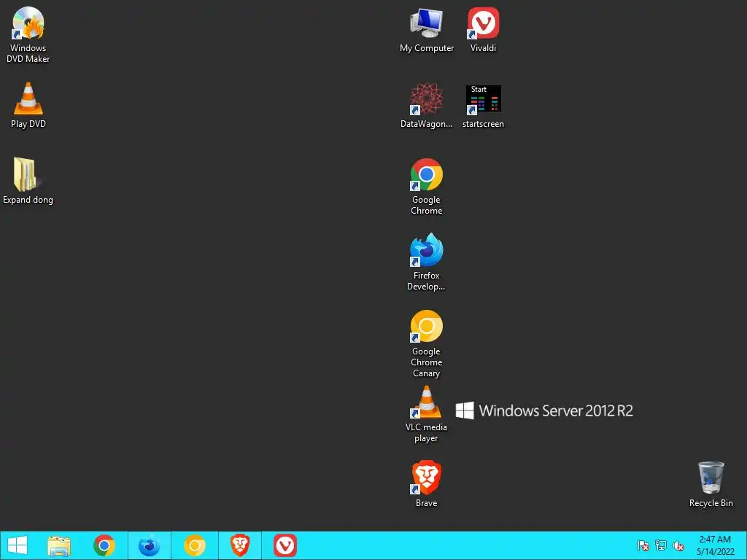The width and height of the screenshot is (747, 560).
Task: Launch Google Chrome from the taskbar
Action: pos(104,545)
